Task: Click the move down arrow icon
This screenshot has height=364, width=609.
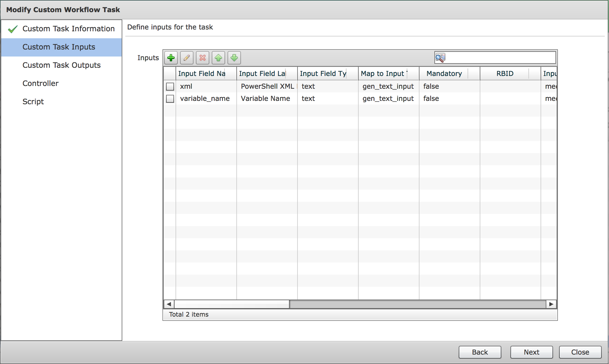Action: [x=234, y=57]
